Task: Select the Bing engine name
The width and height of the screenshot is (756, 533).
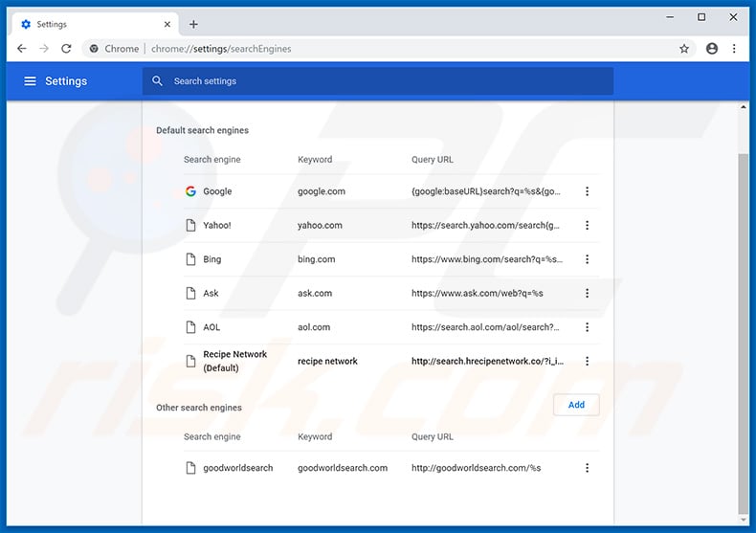Action: pyautogui.click(x=212, y=259)
